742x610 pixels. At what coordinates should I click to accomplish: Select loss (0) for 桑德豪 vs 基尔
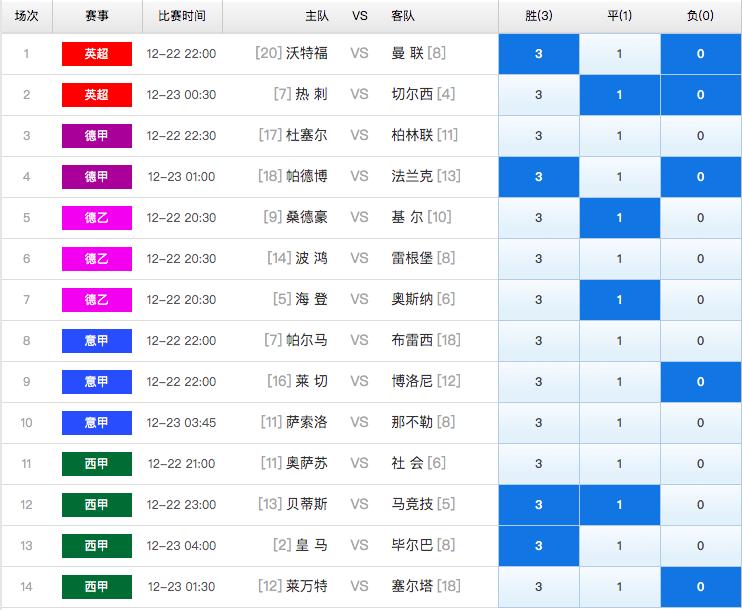tap(701, 218)
